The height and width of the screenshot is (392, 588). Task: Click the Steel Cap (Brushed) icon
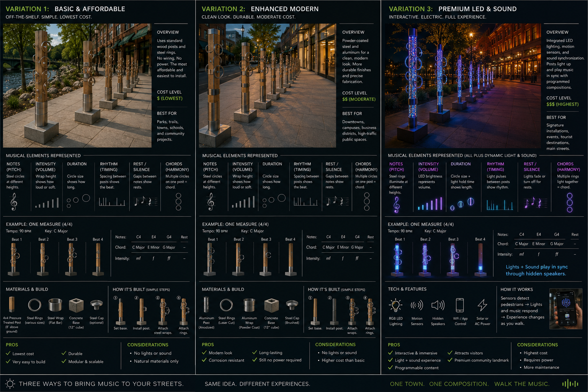pos(292,305)
